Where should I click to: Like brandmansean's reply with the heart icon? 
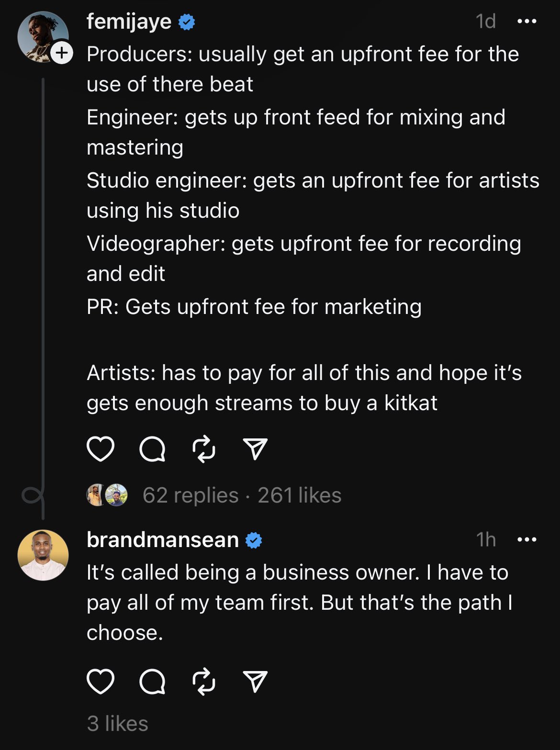pyautogui.click(x=101, y=681)
